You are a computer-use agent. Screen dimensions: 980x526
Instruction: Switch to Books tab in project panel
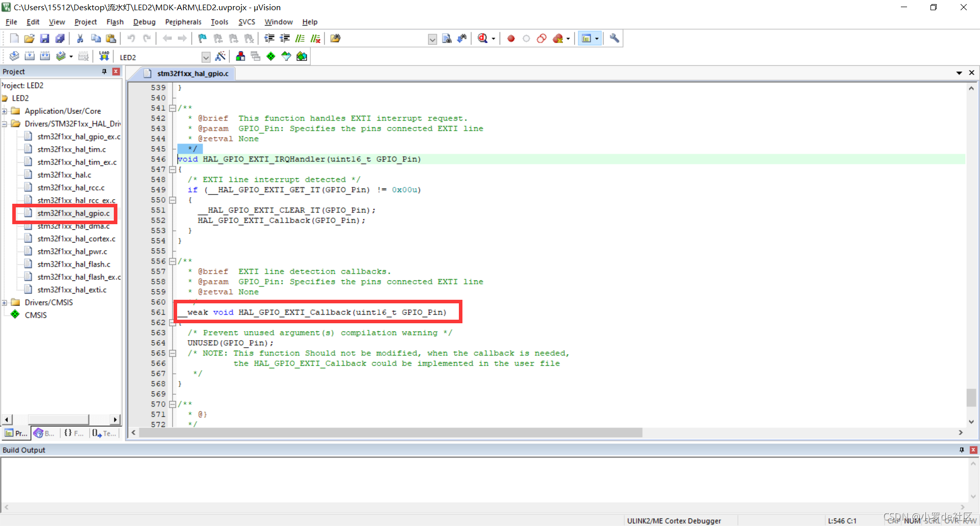tap(44, 434)
